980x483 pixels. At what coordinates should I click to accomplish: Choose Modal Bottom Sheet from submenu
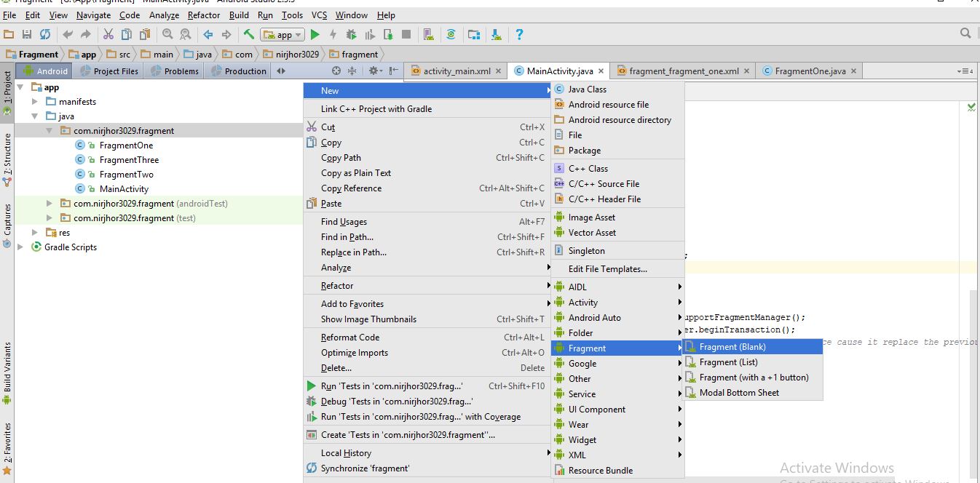[752, 393]
